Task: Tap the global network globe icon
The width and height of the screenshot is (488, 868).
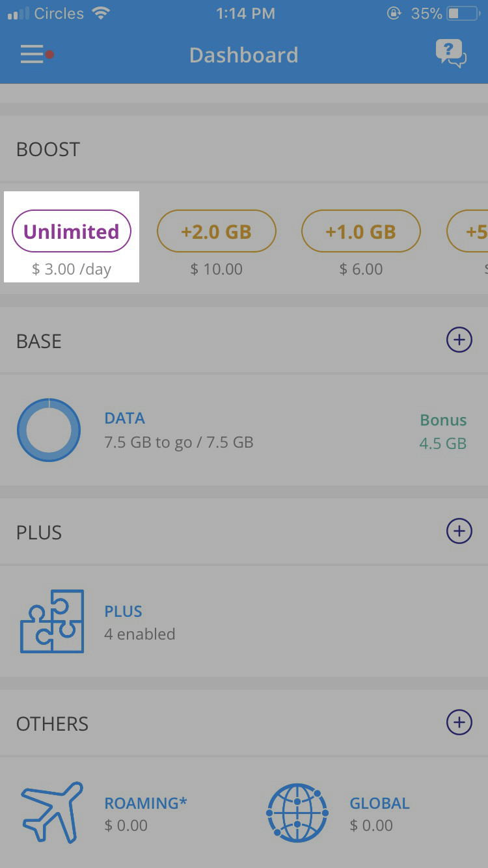Action: click(x=297, y=813)
